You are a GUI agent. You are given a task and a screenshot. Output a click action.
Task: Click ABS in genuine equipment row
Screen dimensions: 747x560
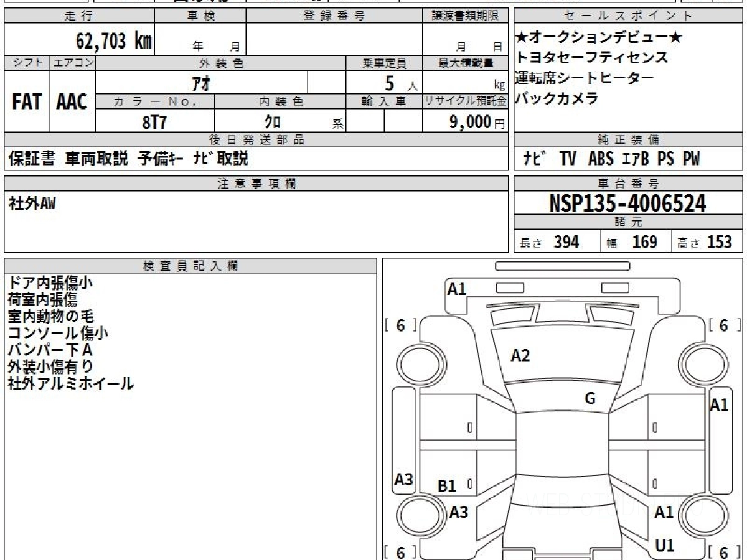click(x=601, y=159)
